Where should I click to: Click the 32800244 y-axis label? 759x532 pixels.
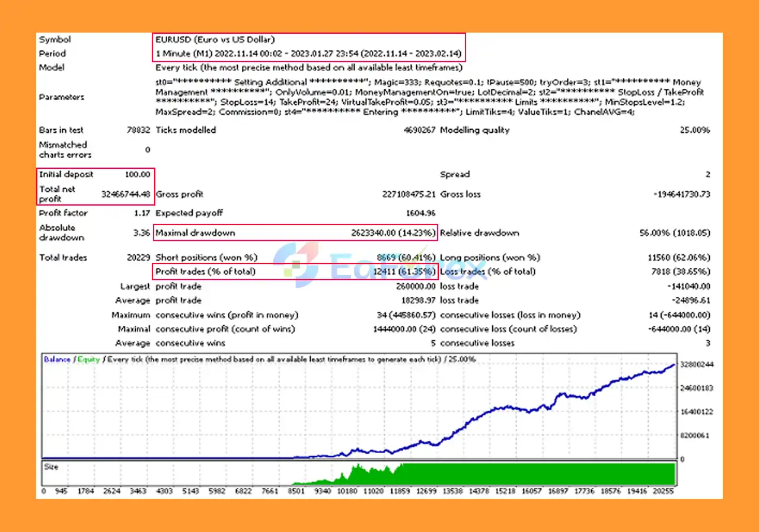coord(697,365)
